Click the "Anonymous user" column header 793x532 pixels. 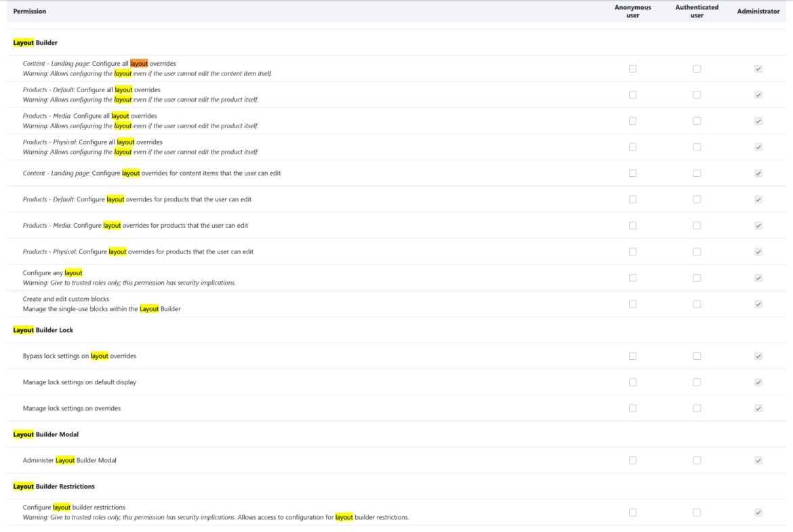[x=632, y=11]
